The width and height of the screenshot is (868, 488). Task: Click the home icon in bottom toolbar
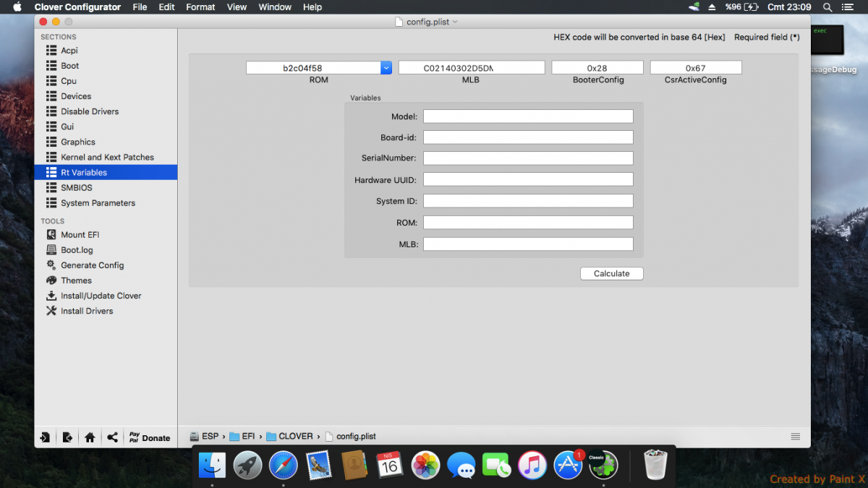90,437
